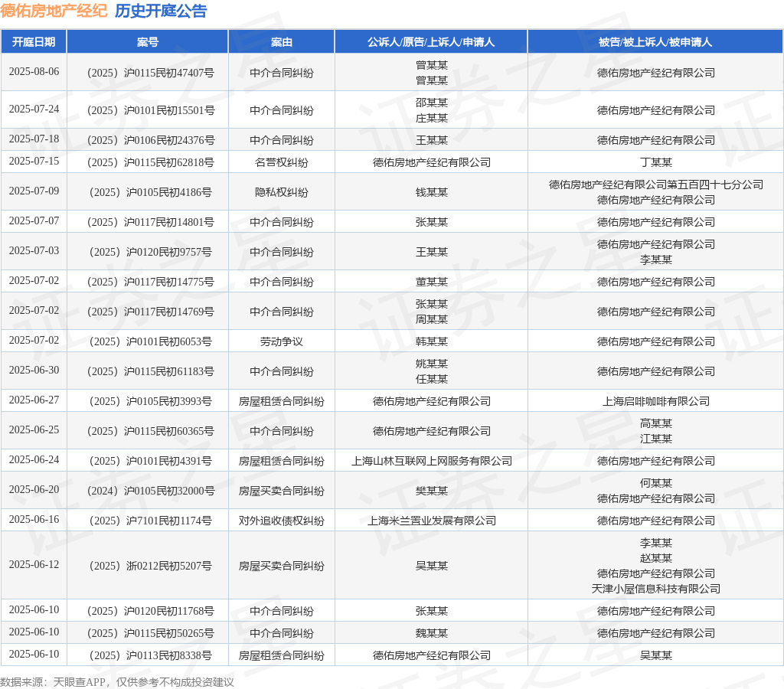Click defendant 天津小屋信息科技有限公司

click(656, 589)
